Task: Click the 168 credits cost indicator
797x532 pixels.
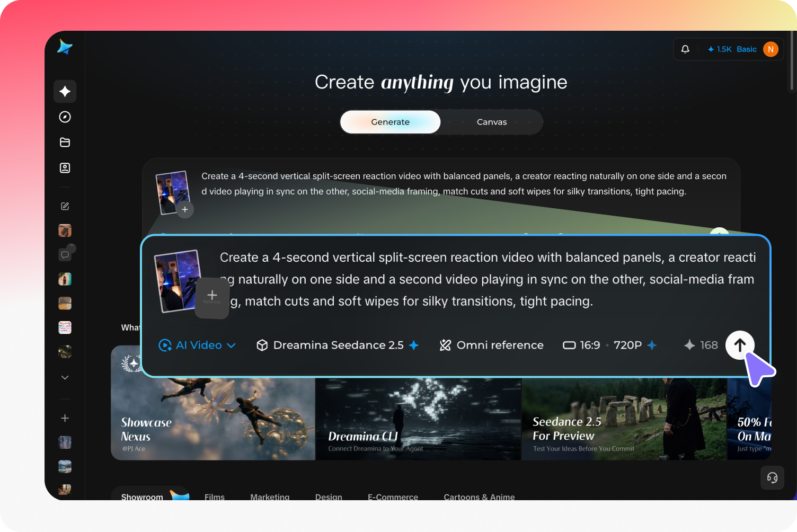Action: tap(701, 345)
